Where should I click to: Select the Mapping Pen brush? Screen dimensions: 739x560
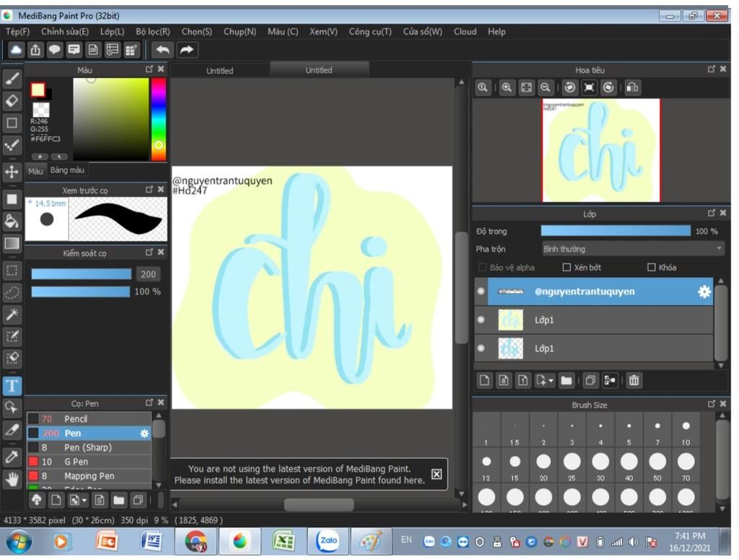click(89, 476)
